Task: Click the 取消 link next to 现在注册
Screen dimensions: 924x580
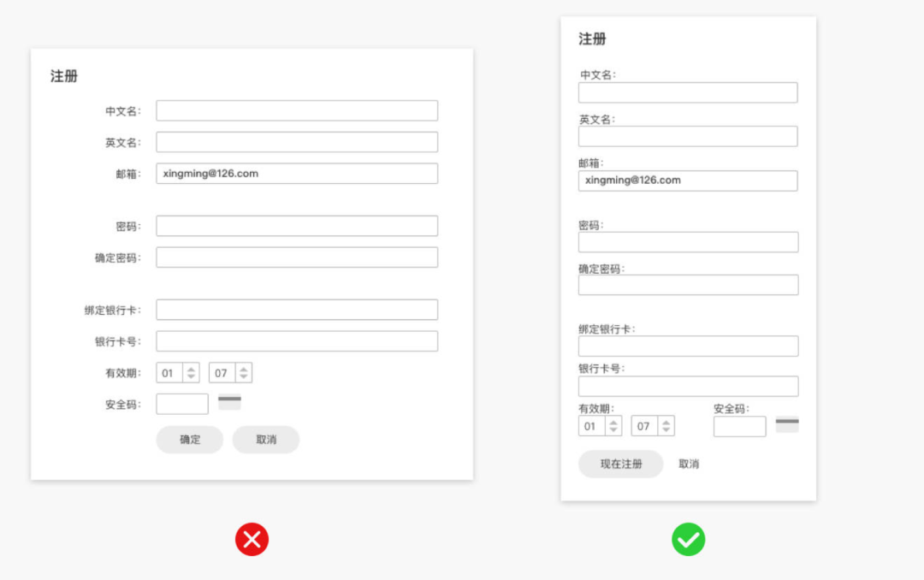Action: 689,464
